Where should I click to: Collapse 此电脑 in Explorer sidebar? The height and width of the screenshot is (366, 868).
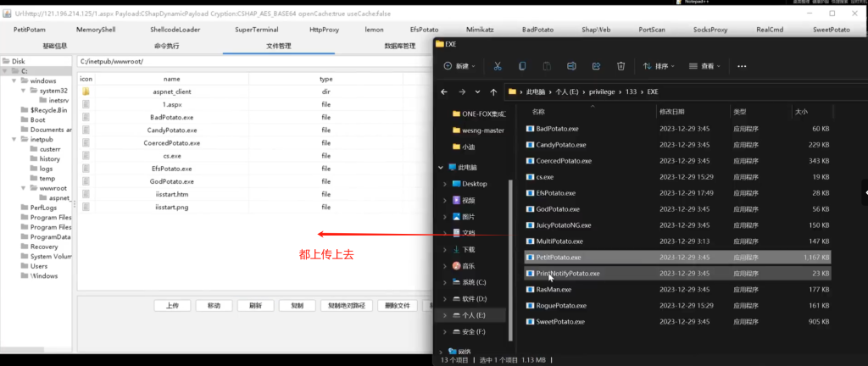(x=441, y=167)
